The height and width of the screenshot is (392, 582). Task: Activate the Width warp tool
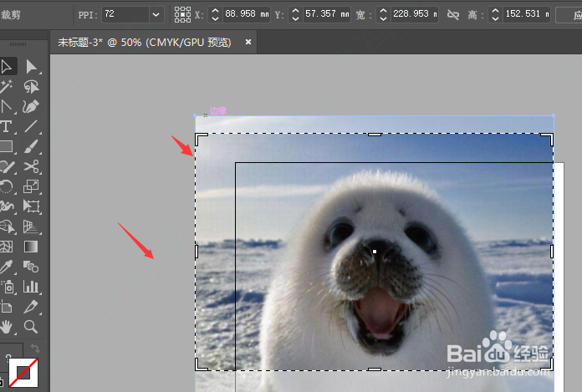pos(7,206)
